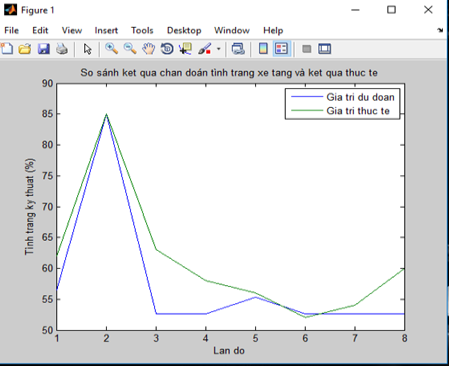449x367 pixels.
Task: Click the New Figure icon
Action: click(7, 49)
